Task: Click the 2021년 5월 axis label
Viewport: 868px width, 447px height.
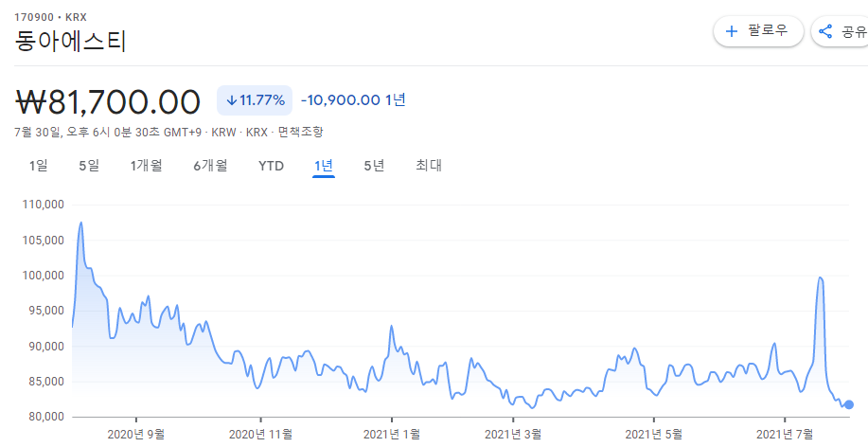Action: coord(654,435)
